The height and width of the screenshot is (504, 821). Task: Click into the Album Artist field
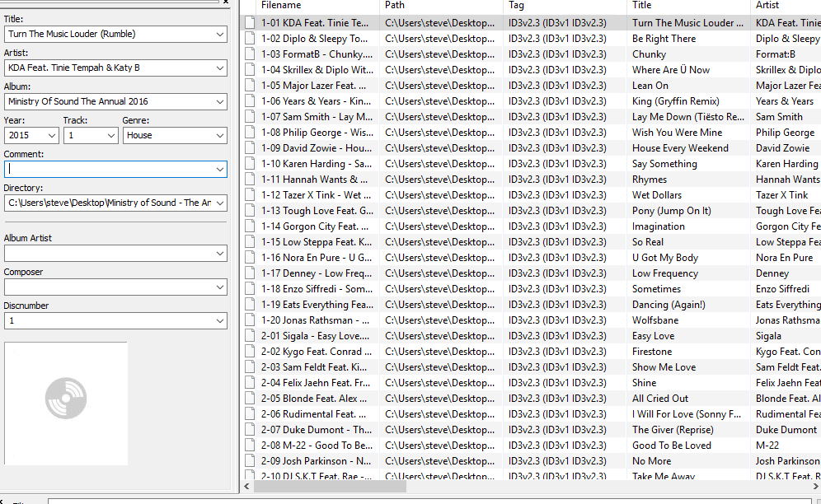109,254
